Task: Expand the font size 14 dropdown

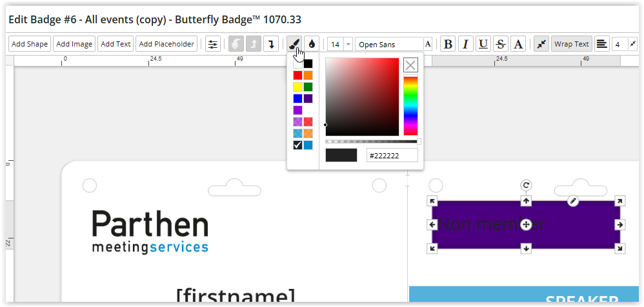Action: (x=348, y=44)
